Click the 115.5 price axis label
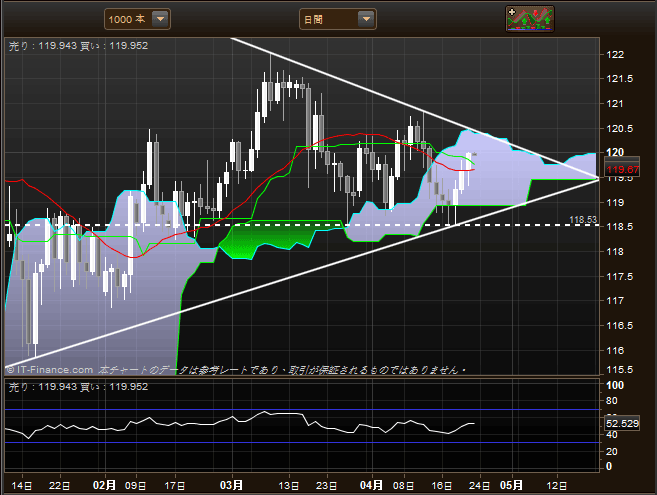 click(619, 370)
